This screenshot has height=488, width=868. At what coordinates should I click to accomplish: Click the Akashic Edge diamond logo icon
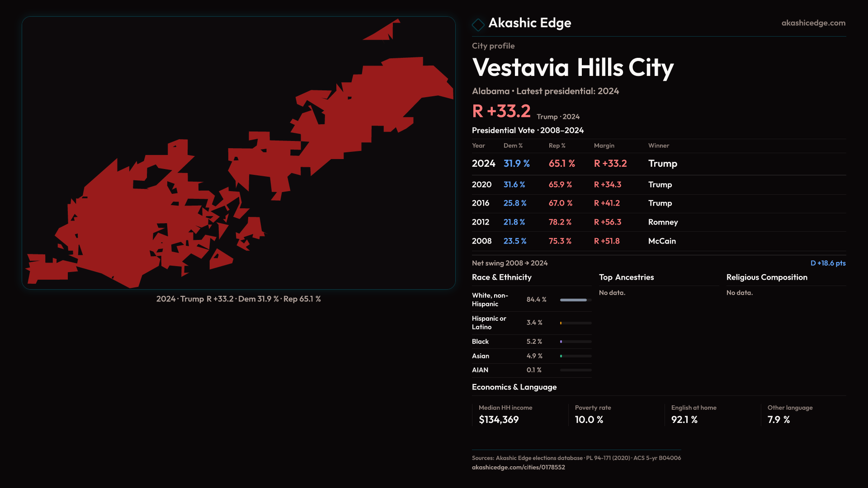[478, 24]
